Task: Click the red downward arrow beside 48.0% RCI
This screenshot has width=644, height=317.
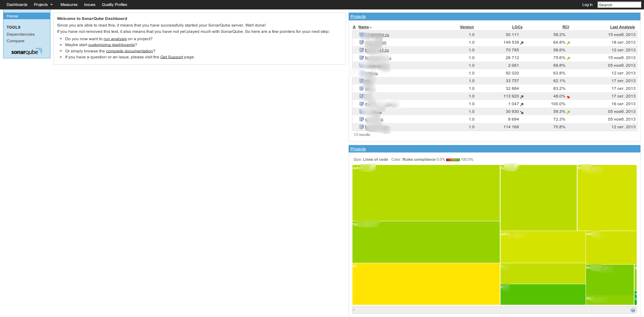Action: tap(568, 97)
